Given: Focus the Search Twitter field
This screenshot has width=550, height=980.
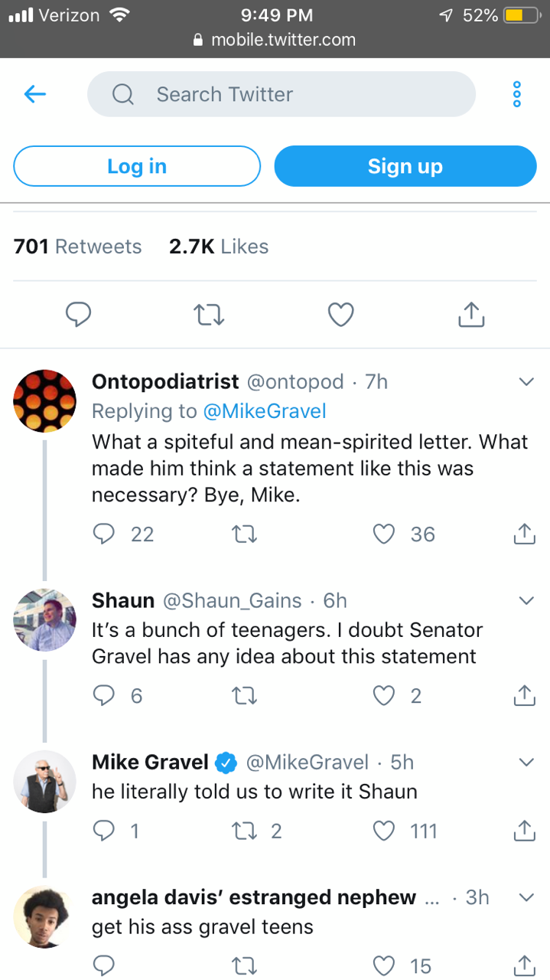Looking at the screenshot, I should coord(282,94).
